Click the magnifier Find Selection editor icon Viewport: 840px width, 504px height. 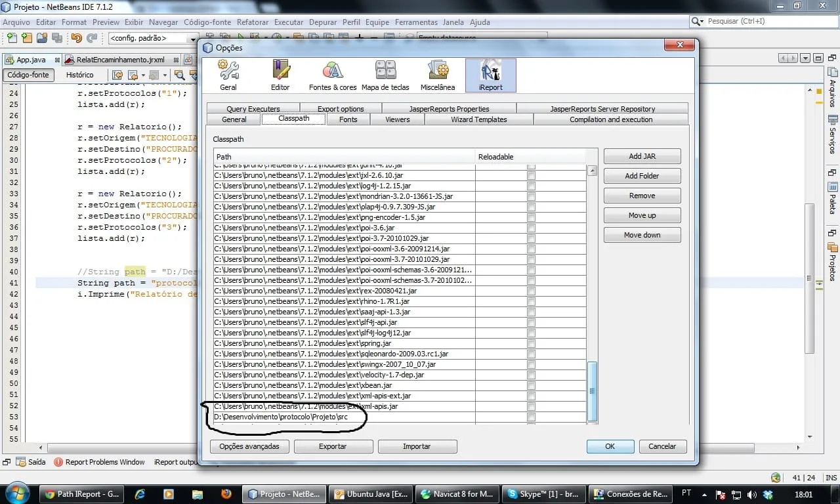tap(179, 75)
